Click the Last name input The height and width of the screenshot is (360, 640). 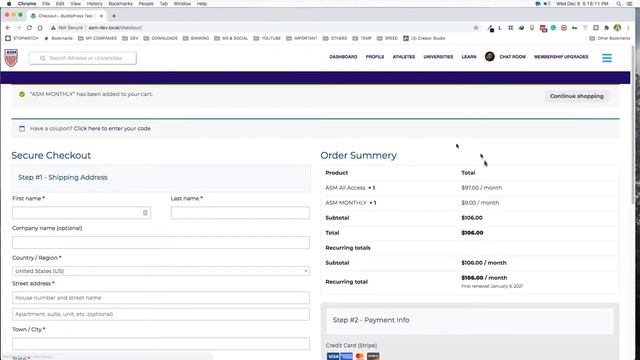pyautogui.click(x=240, y=213)
